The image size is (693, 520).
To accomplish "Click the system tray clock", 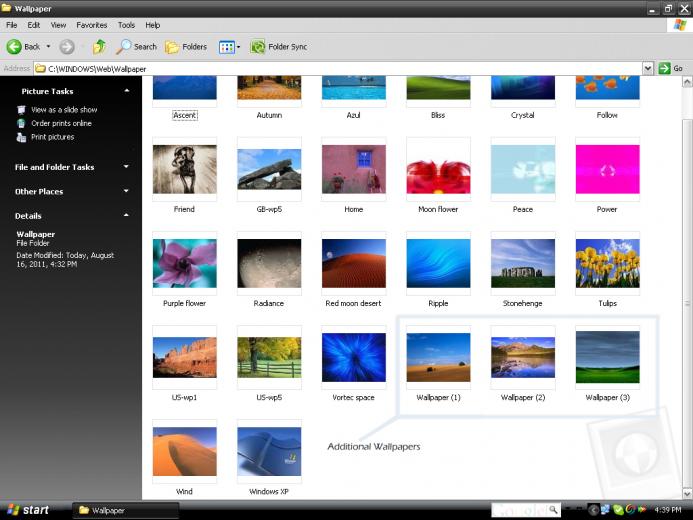I will point(667,510).
